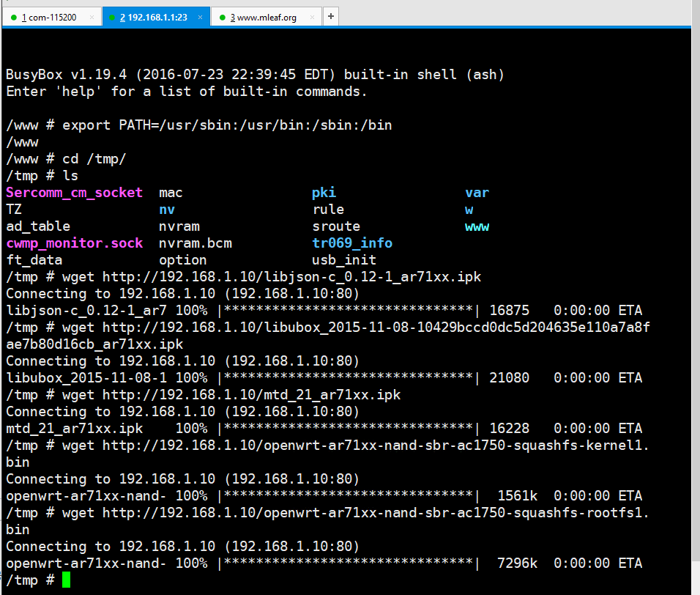
Task: Select the 192.168.1.1:23 session tab
Action: click(157, 17)
